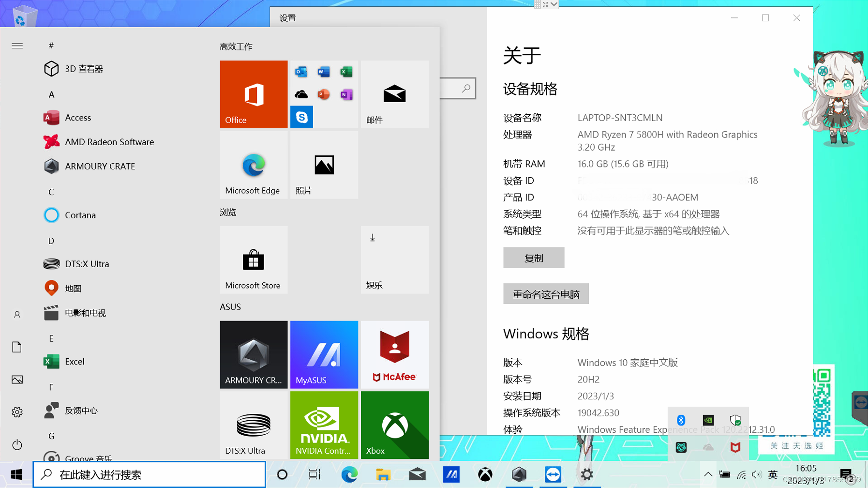Jump via the letter E header

coord(51,338)
